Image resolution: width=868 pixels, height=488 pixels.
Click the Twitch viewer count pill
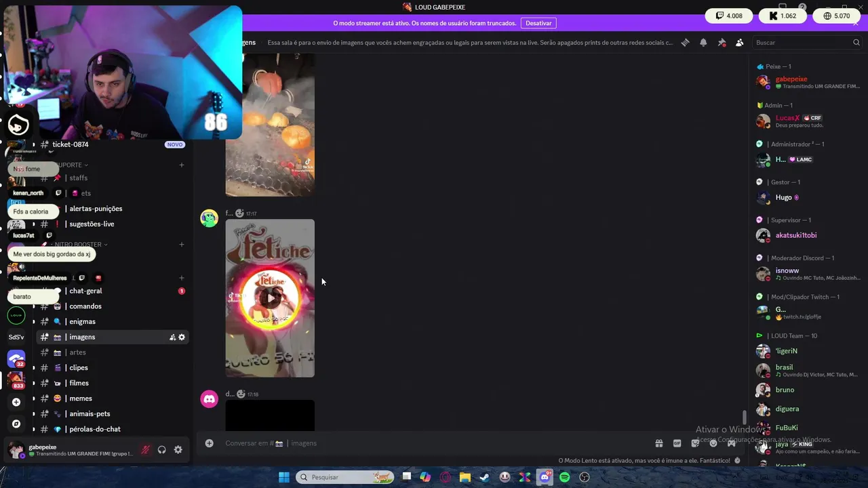tap(729, 16)
